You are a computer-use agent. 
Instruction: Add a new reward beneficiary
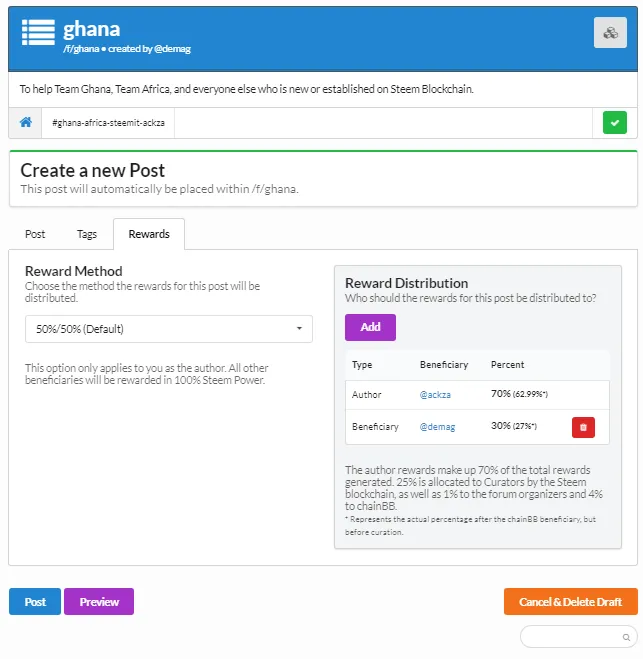pyautogui.click(x=370, y=327)
